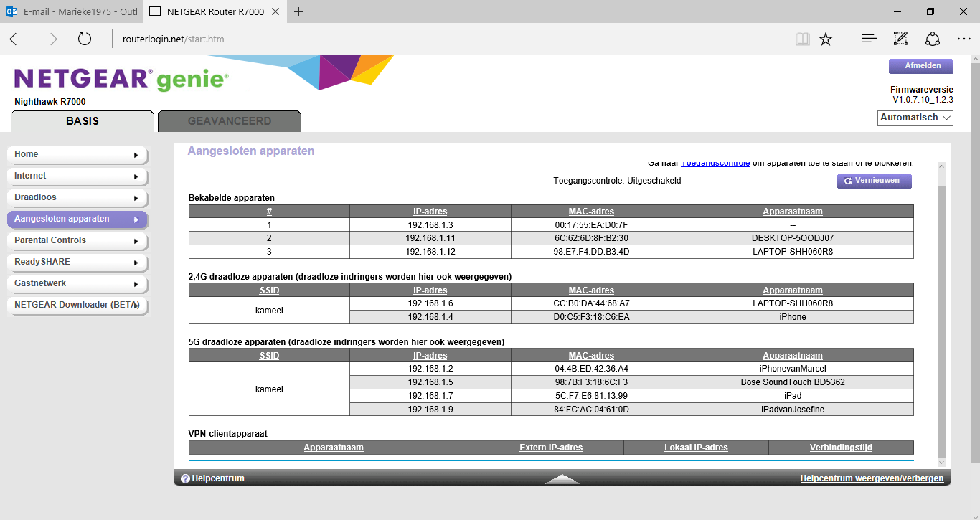Go forward with the browser arrow
Image resolution: width=980 pixels, height=520 pixels.
(50, 39)
